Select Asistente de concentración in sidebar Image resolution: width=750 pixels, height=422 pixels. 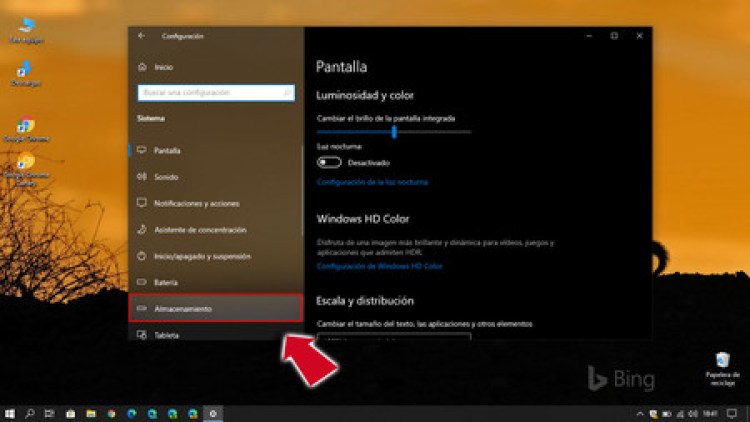coord(200,229)
